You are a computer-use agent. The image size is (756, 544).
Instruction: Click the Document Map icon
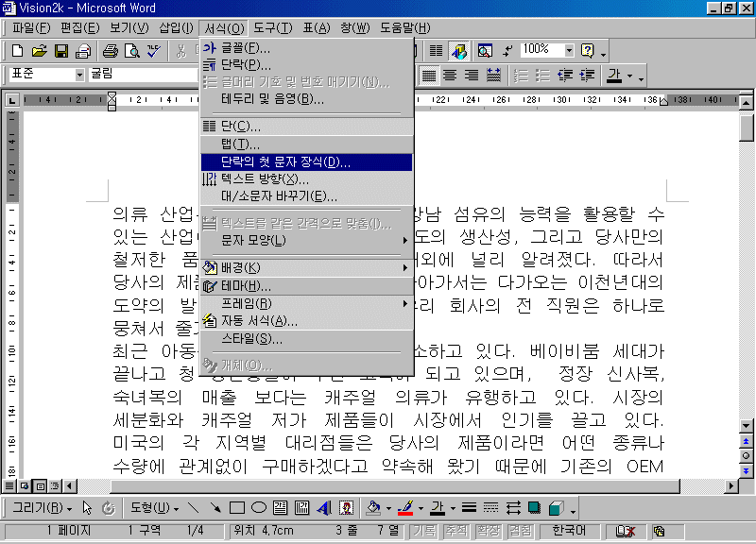[x=485, y=51]
